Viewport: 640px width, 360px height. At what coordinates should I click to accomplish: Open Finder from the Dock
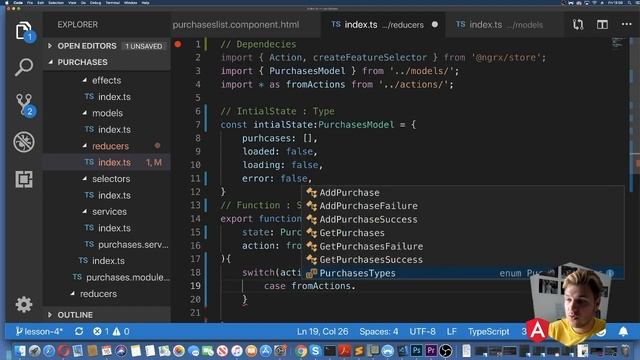[x=20, y=351]
